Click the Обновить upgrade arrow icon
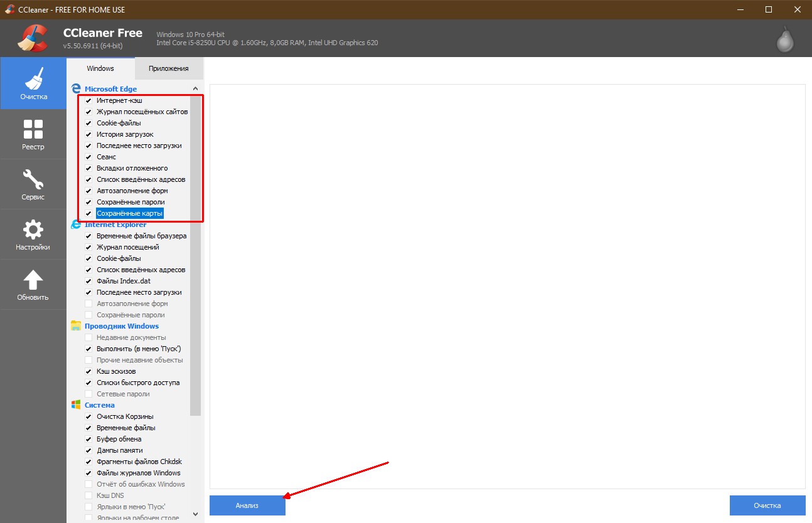Screen dimensions: 812x523 (x=33, y=280)
